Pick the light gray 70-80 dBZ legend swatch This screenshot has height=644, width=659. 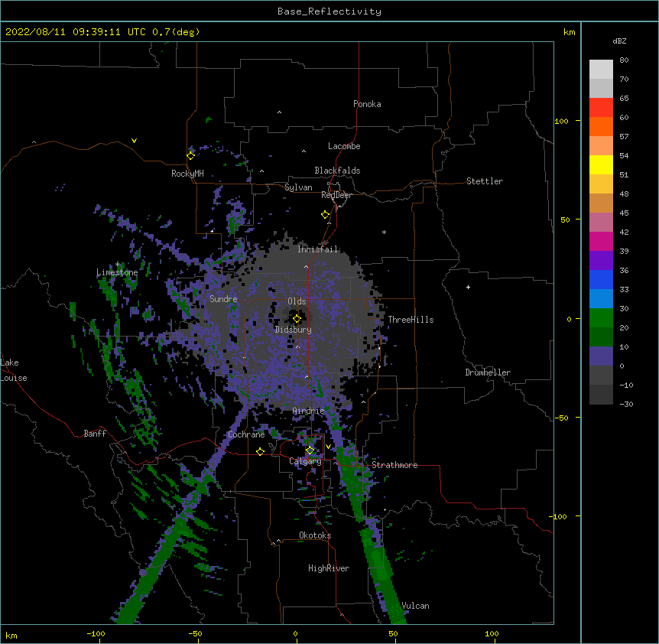click(601, 70)
